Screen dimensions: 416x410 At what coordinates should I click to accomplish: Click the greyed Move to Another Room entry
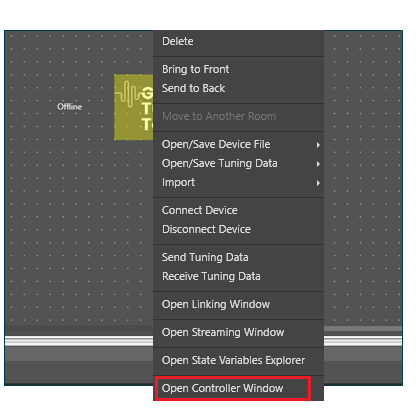[x=238, y=116]
